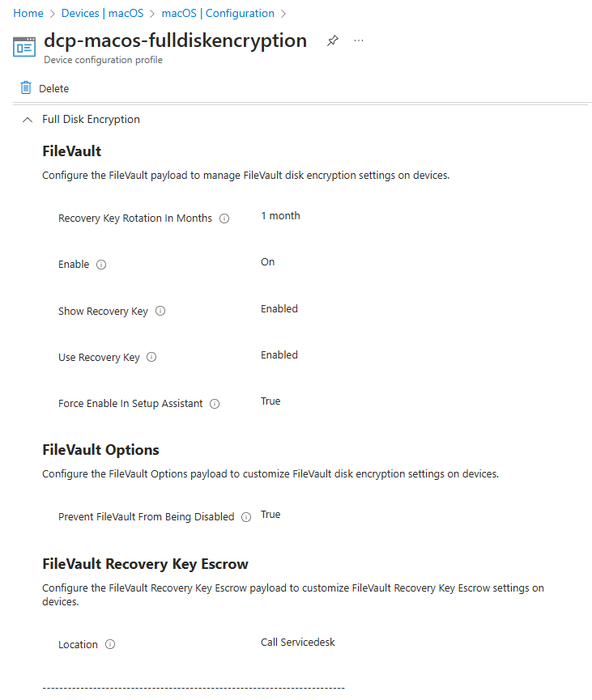Show info for Use Recovery Key
This screenshot has width=592, height=700.
pyautogui.click(x=152, y=357)
